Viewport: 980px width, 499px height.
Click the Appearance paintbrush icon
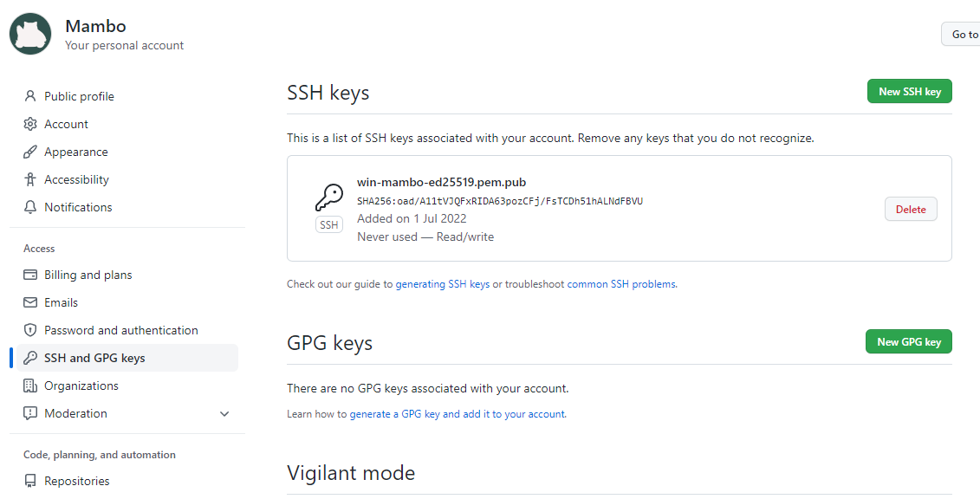point(30,152)
